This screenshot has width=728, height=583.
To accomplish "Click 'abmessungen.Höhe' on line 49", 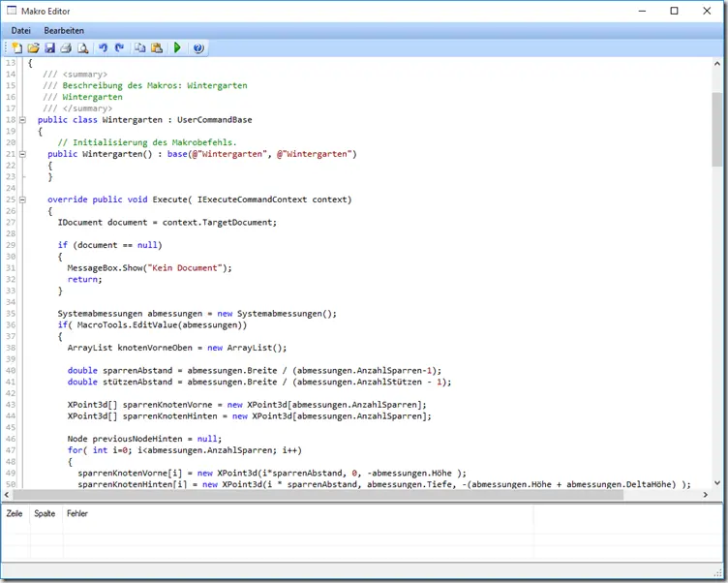I will (411, 474).
